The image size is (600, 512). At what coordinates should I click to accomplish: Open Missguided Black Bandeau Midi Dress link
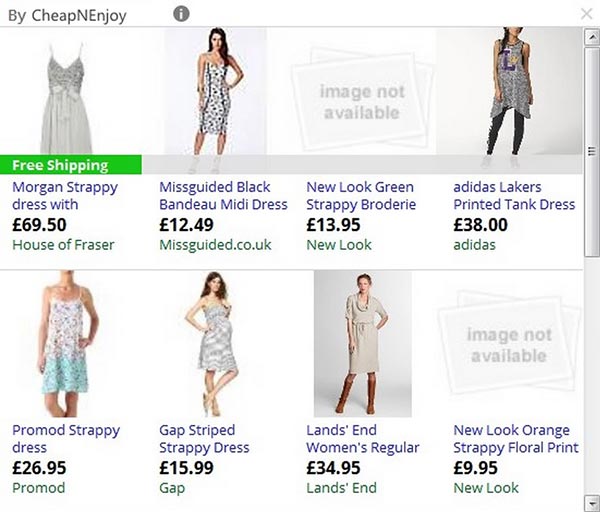pyautogui.click(x=223, y=196)
